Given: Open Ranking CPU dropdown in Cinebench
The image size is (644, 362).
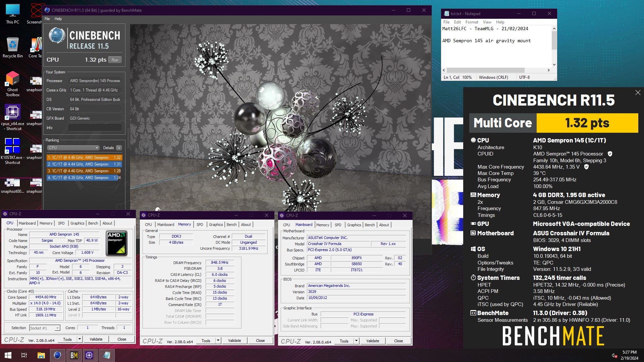Looking at the screenshot, I should pos(73,148).
